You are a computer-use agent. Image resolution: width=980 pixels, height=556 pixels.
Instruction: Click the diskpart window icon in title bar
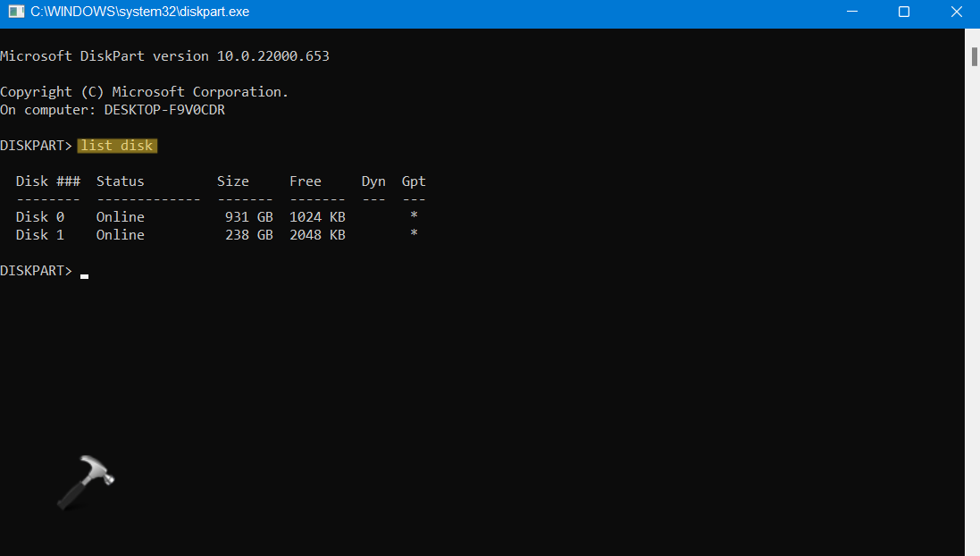(16, 12)
